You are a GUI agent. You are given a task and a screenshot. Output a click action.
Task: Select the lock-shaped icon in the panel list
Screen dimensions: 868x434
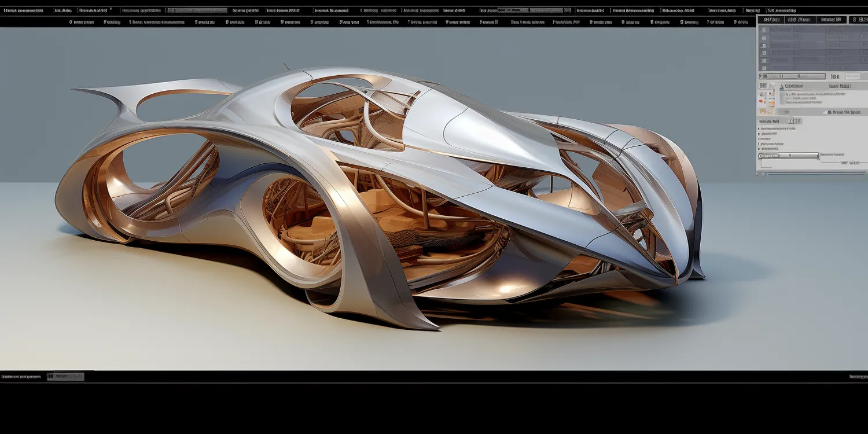point(764,46)
